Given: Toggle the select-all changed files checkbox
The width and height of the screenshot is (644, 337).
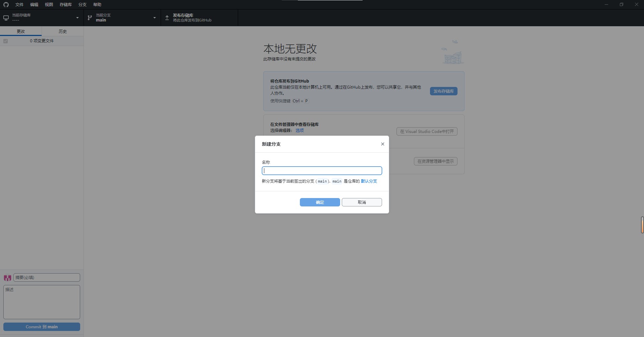Looking at the screenshot, I should pos(6,41).
